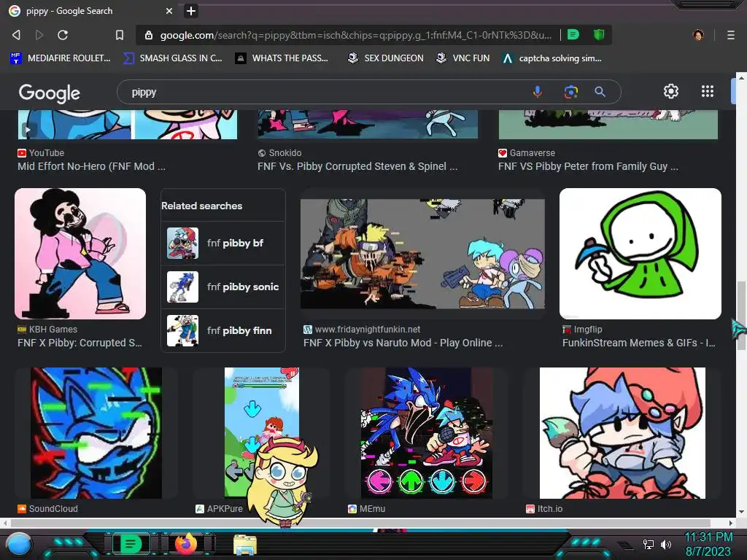Bookmark this page with bookmark icon
This screenshot has height=560, width=747.
pyautogui.click(x=120, y=35)
